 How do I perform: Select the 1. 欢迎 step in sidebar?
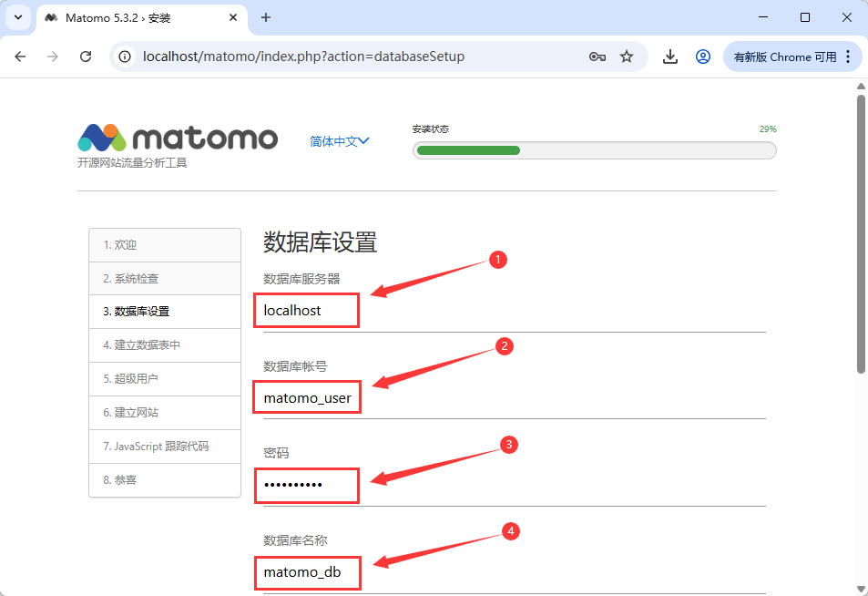165,245
